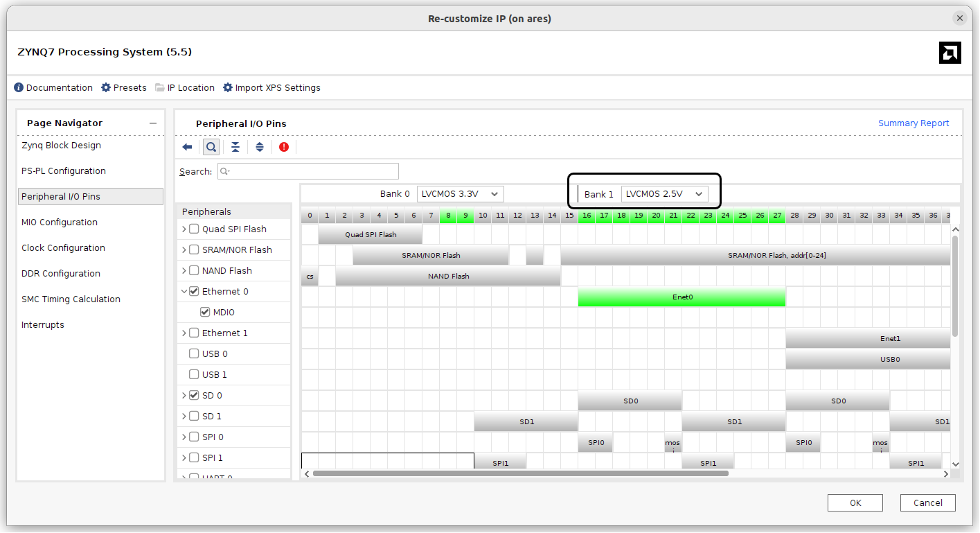This screenshot has width=980, height=533.
Task: Go to MIO Configuration page
Action: [60, 222]
